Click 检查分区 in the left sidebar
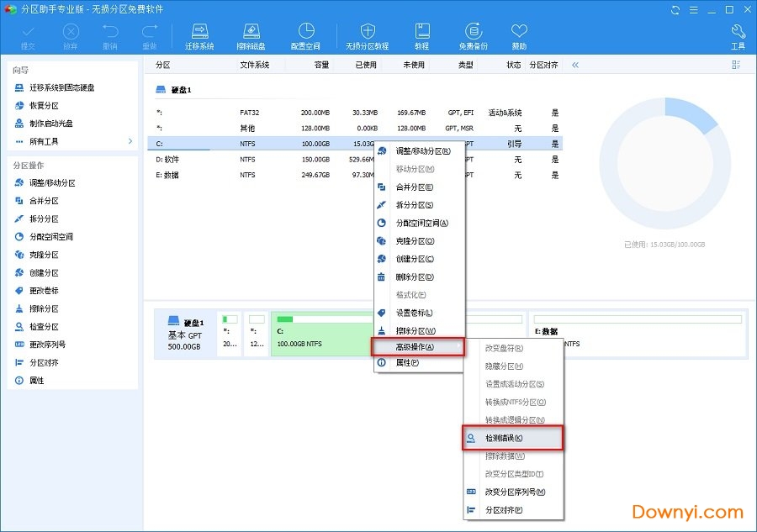757x532 pixels. (44, 326)
